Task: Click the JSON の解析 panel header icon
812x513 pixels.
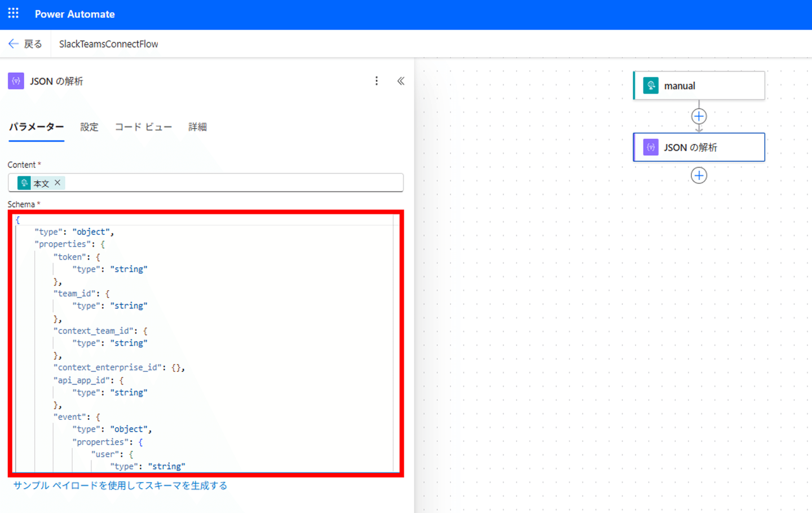Action: point(16,81)
